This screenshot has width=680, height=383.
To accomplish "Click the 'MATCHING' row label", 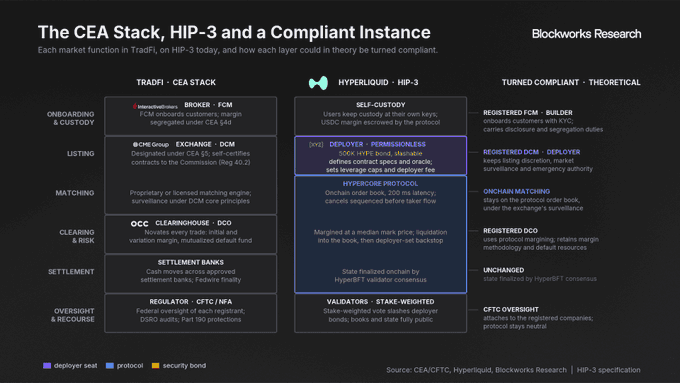I will pyautogui.click(x=75, y=193).
